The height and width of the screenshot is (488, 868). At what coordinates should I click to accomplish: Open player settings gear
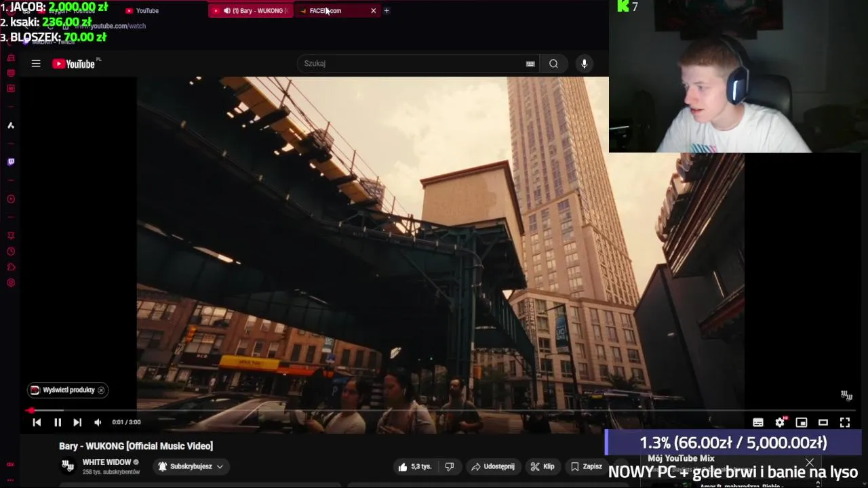(x=780, y=422)
